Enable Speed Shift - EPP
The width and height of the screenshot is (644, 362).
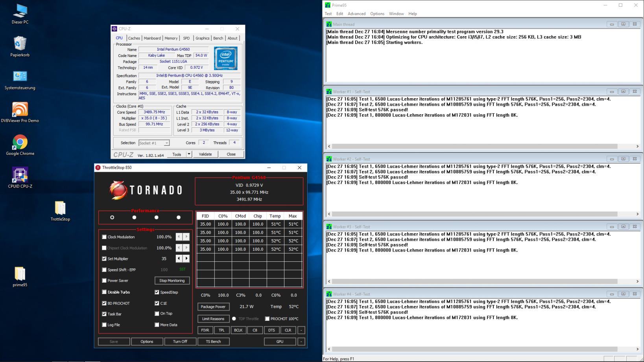104,270
